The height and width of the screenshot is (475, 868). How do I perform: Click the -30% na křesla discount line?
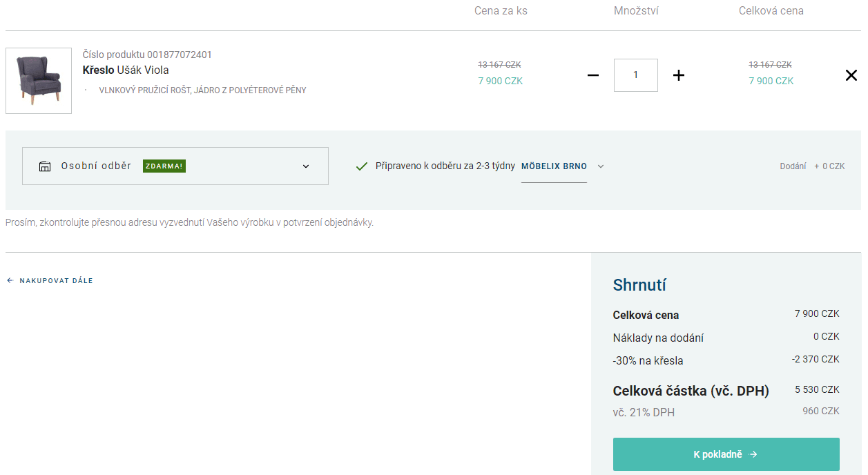coord(648,360)
